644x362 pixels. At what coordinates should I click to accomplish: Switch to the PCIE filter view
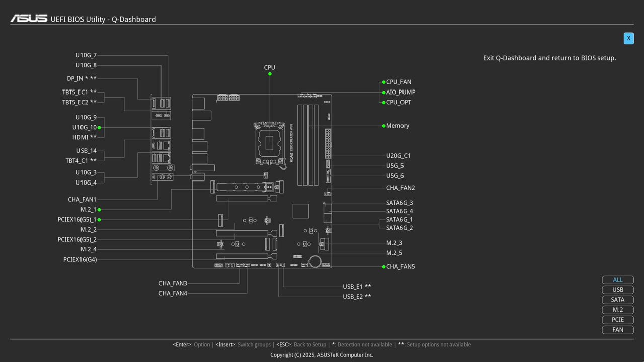point(617,319)
